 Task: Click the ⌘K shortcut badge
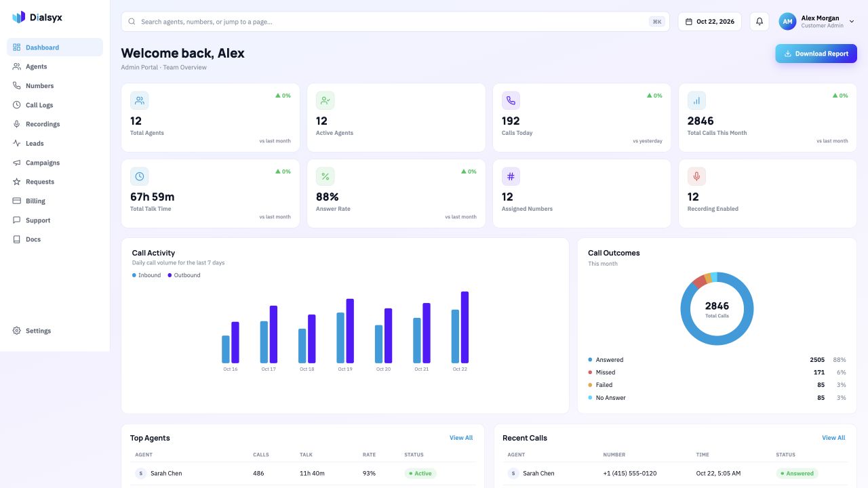click(x=657, y=22)
